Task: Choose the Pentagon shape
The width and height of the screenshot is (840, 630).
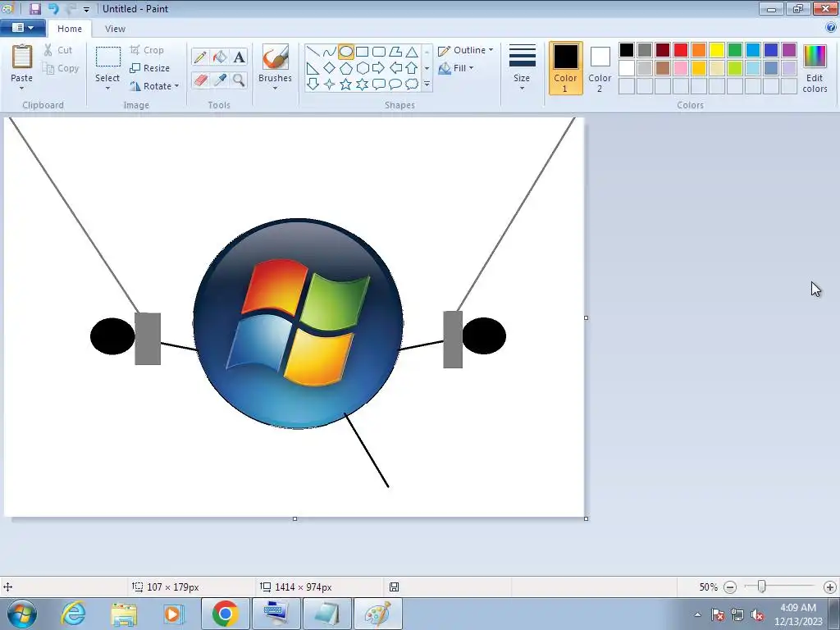Action: [346, 68]
